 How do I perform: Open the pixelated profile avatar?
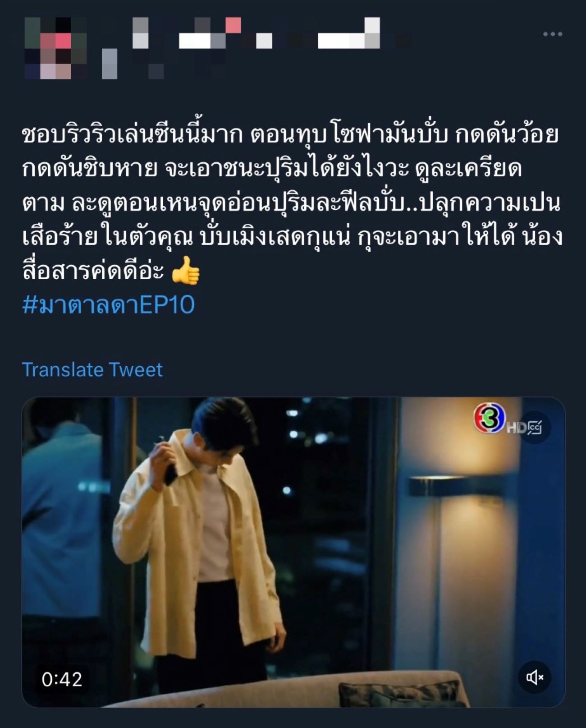[x=55, y=48]
